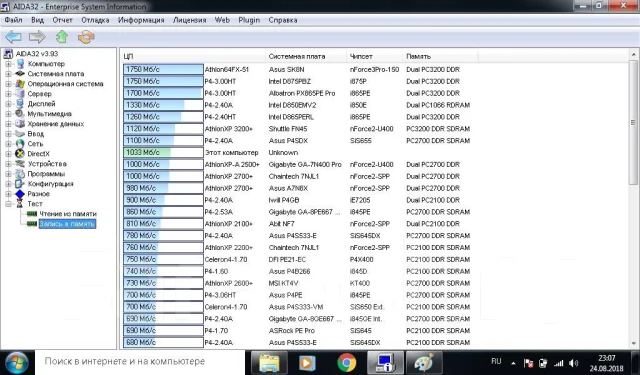Open Google Chrome from the taskbar

pos(347,362)
